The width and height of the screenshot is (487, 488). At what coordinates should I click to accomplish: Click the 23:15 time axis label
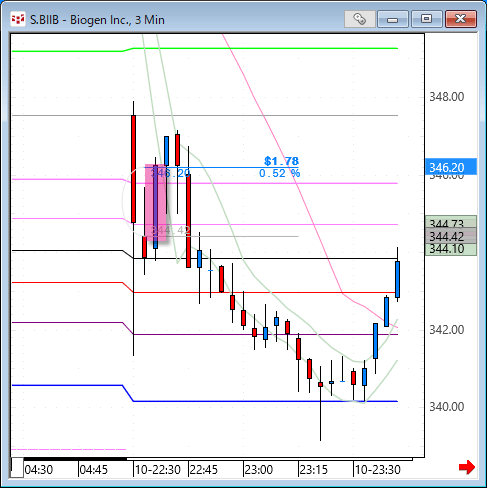pos(313,470)
